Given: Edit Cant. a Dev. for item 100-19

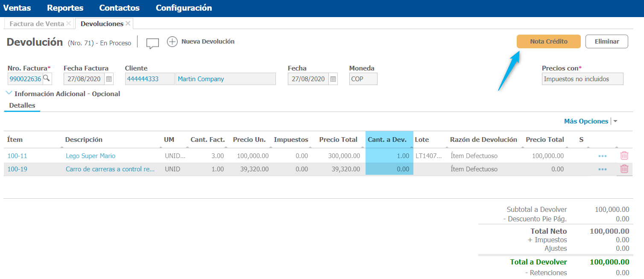Looking at the screenshot, I should [389, 169].
